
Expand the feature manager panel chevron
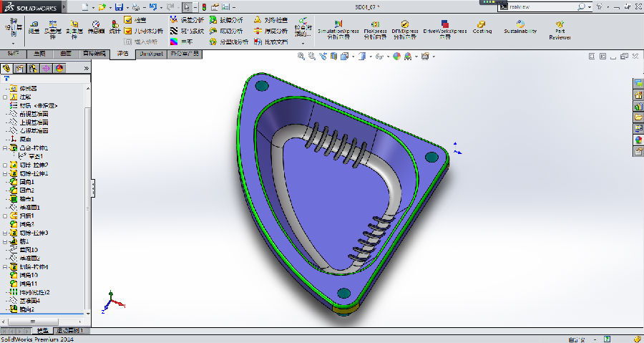tap(86, 68)
